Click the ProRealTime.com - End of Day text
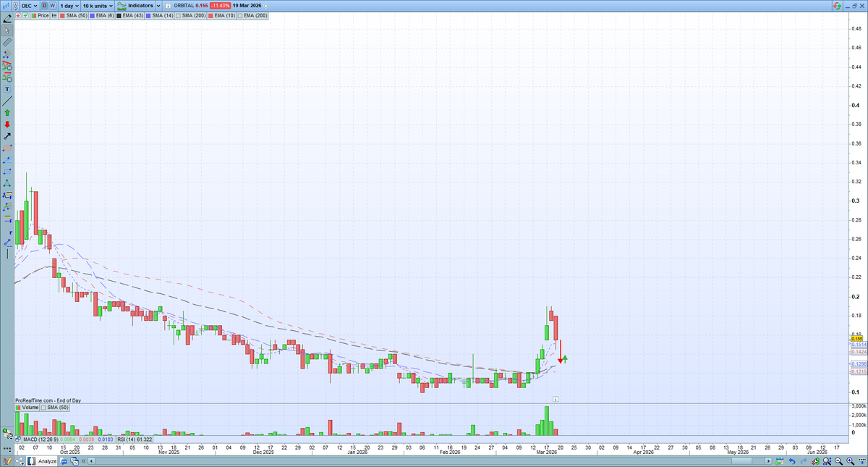This screenshot has width=868, height=467. [48, 400]
